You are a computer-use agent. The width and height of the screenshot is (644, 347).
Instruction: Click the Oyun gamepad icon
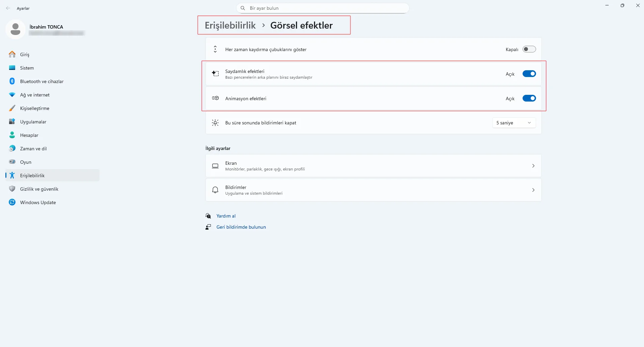pos(12,162)
